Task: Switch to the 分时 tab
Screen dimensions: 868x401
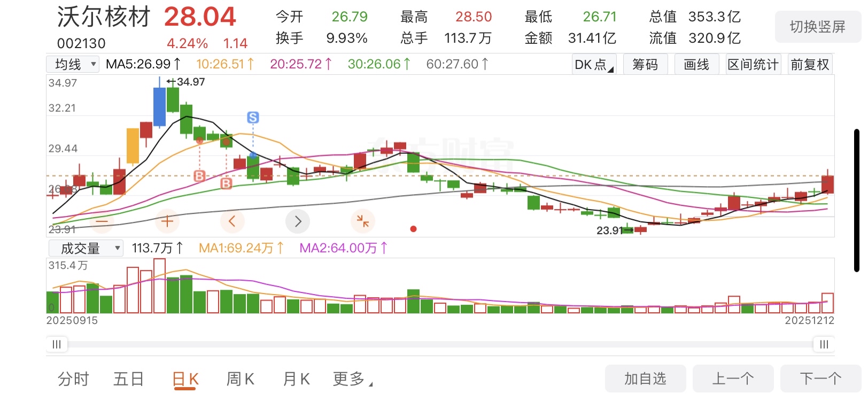Action: coord(73,379)
